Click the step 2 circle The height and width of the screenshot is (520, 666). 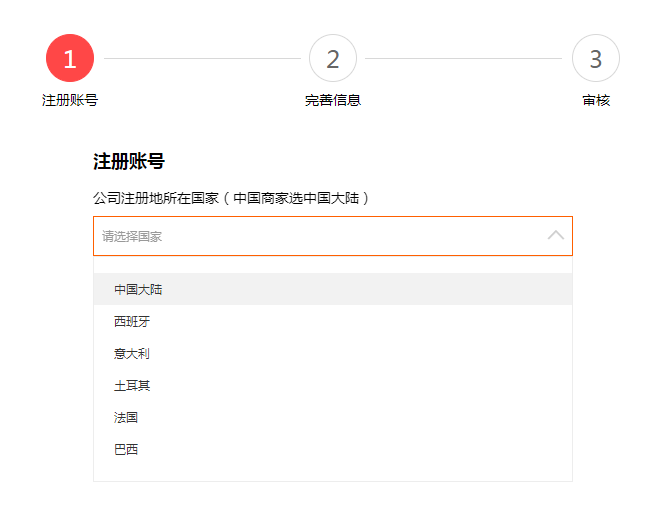(x=333, y=58)
